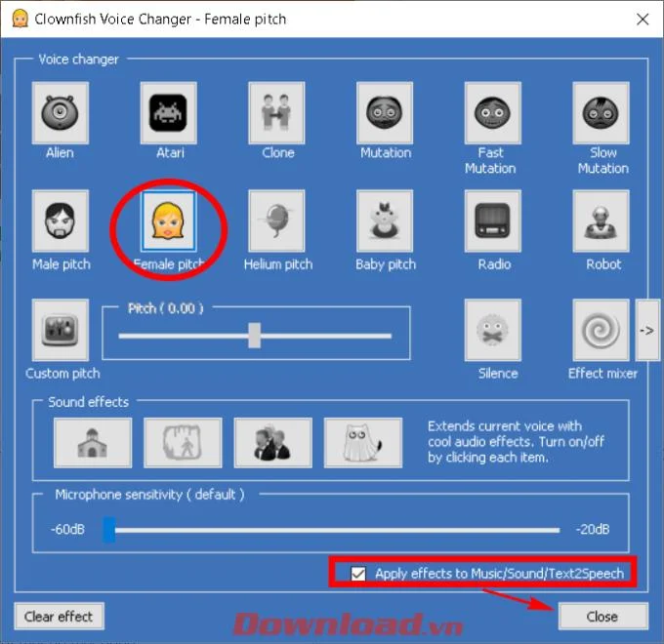
Task: Click the Extends current voice description text
Action: click(x=516, y=442)
